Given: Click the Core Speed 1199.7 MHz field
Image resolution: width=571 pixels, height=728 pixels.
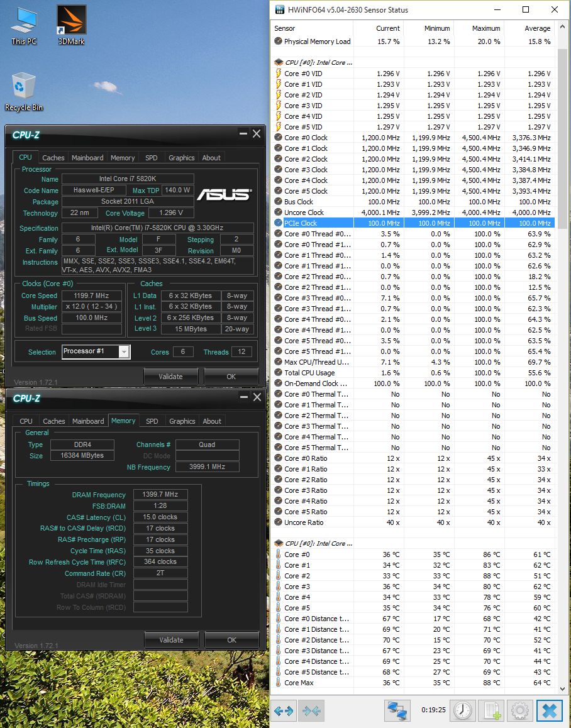Looking at the screenshot, I should 92,295.
